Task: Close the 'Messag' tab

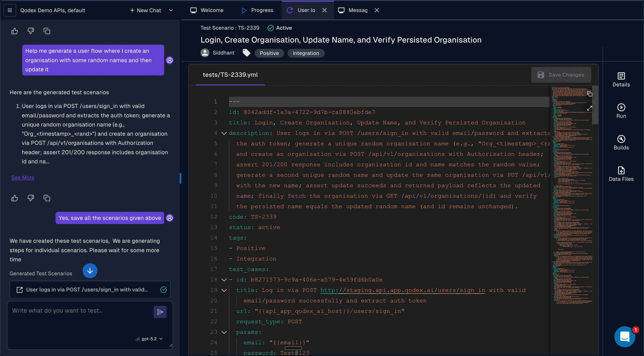Action: [x=377, y=10]
